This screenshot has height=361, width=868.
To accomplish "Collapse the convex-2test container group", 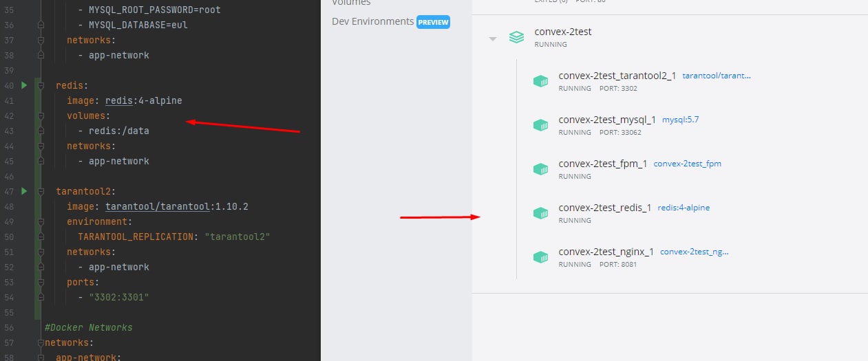I will pos(492,39).
